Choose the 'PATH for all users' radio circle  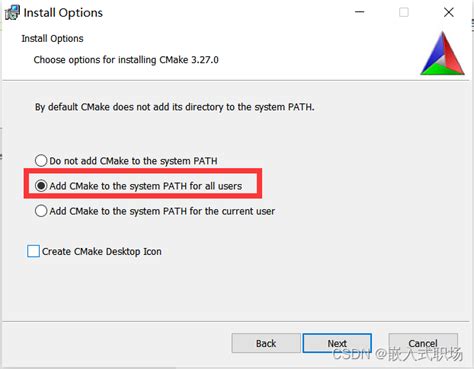[41, 186]
